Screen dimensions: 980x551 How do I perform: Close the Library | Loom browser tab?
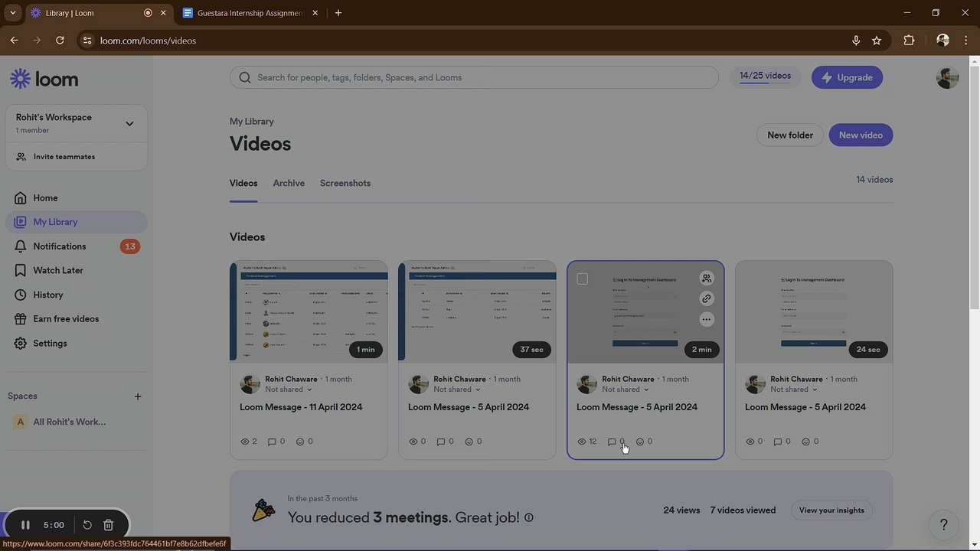pyautogui.click(x=163, y=13)
